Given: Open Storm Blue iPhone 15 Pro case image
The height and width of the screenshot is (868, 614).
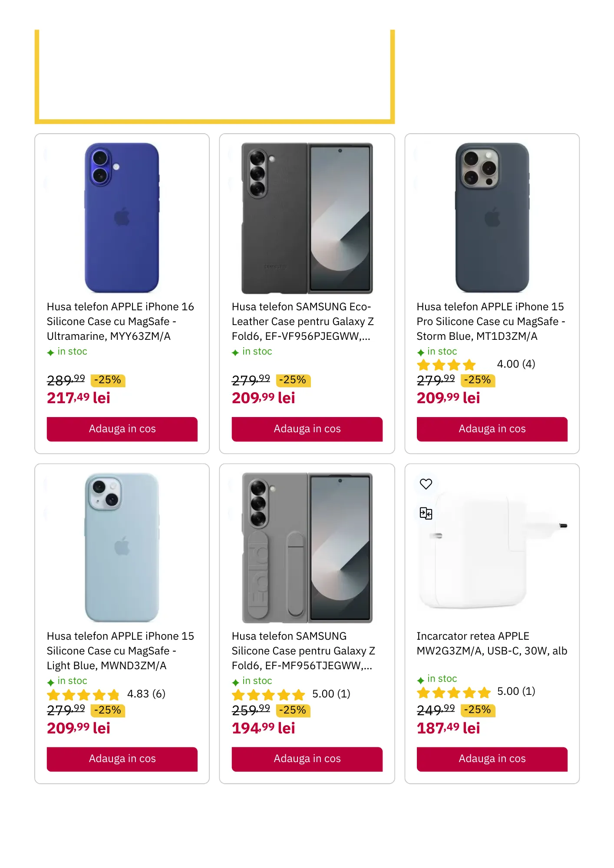Looking at the screenshot, I should coord(492,218).
